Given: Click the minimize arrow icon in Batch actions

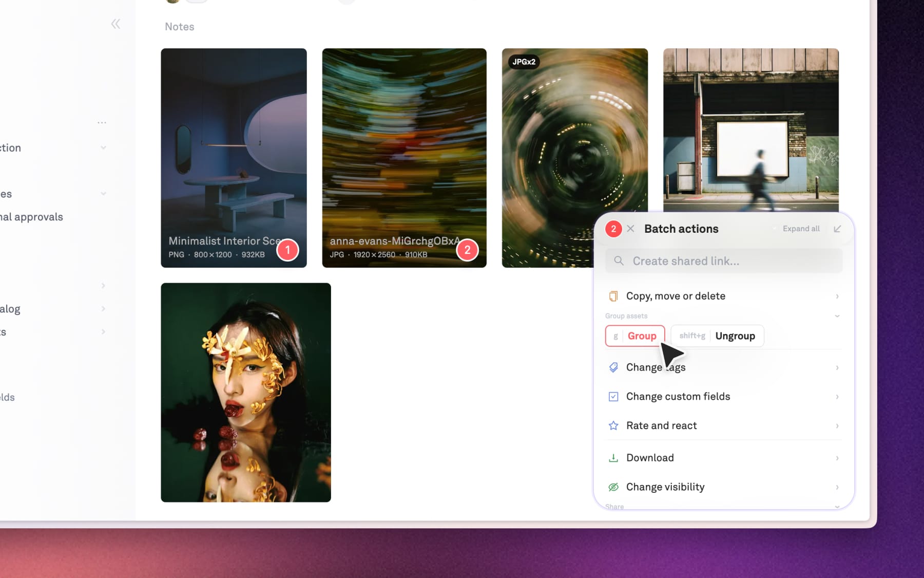Looking at the screenshot, I should (837, 229).
